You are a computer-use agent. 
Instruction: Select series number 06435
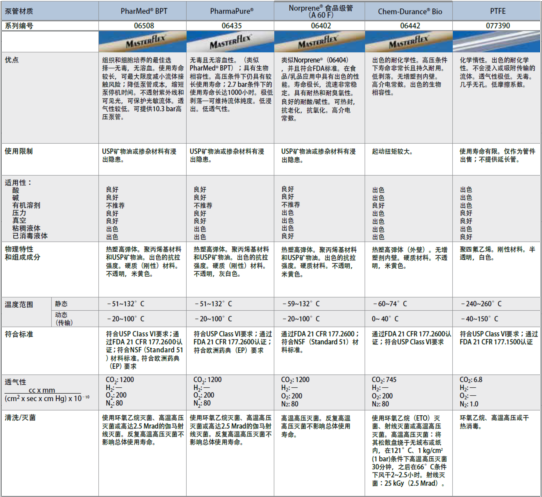232,26
